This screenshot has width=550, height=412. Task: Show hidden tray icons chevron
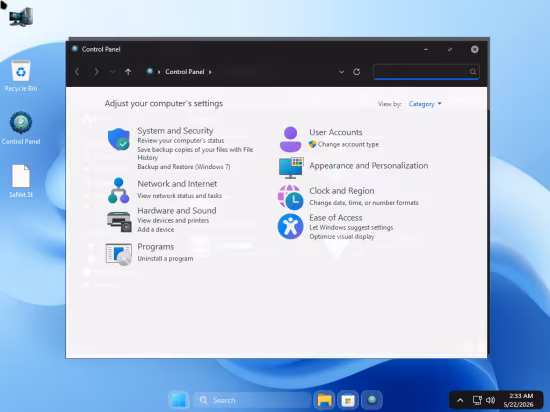coord(460,400)
